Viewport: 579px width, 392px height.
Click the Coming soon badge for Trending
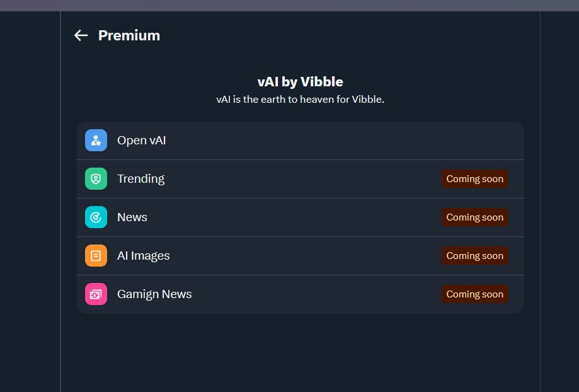[x=474, y=179]
